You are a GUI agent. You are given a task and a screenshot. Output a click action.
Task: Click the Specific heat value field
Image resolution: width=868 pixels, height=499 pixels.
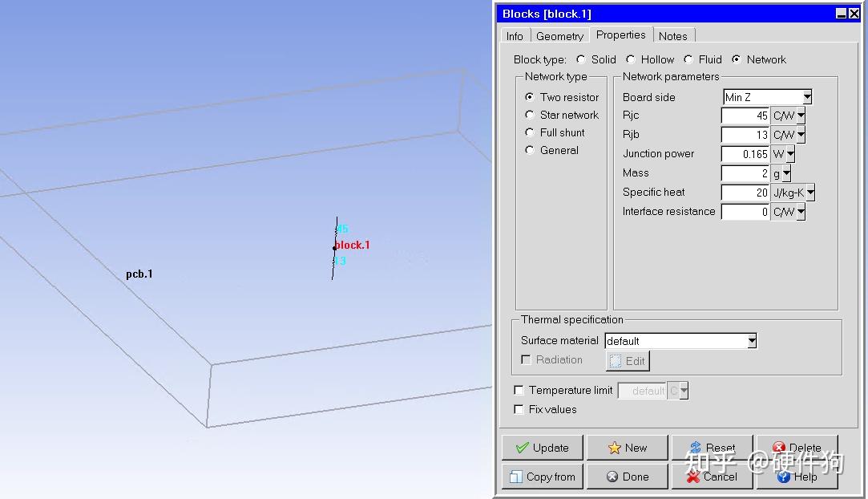[745, 193]
